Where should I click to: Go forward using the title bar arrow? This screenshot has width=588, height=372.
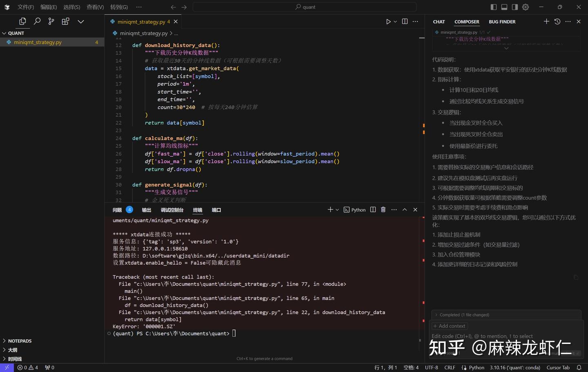point(184,7)
